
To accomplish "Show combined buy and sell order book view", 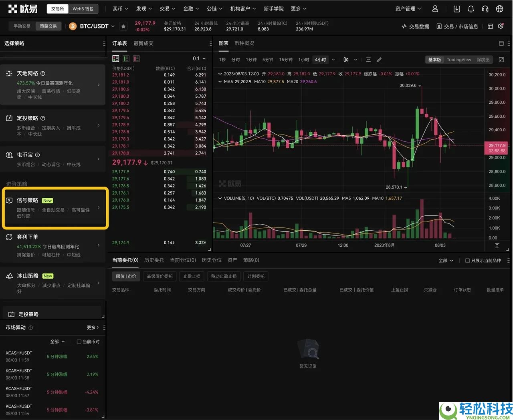I will coord(116,58).
